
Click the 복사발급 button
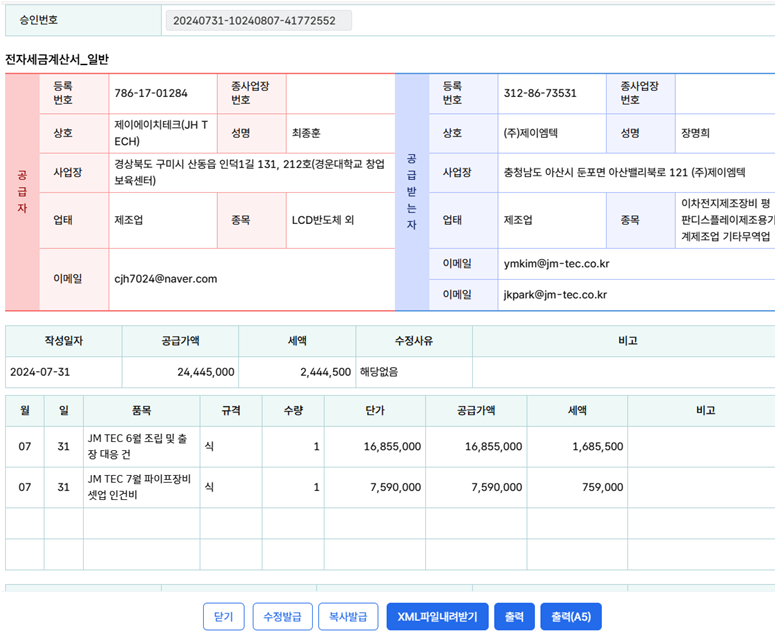(348, 617)
